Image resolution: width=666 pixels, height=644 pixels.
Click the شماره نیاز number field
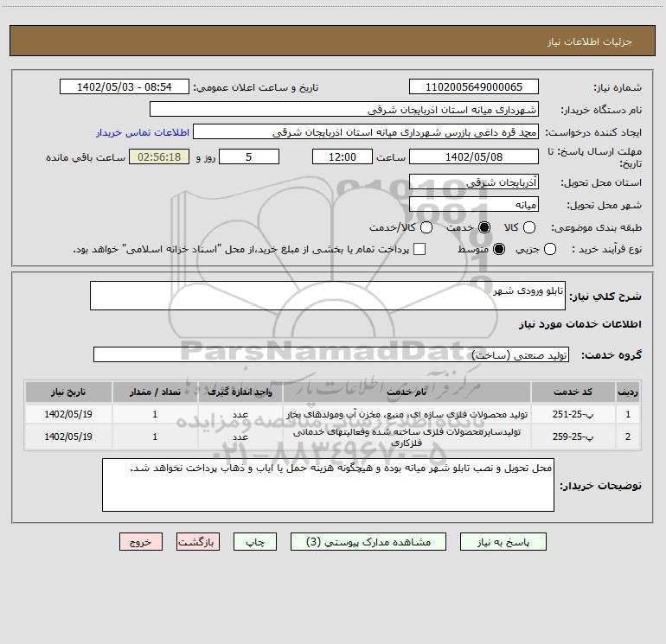coord(474,87)
